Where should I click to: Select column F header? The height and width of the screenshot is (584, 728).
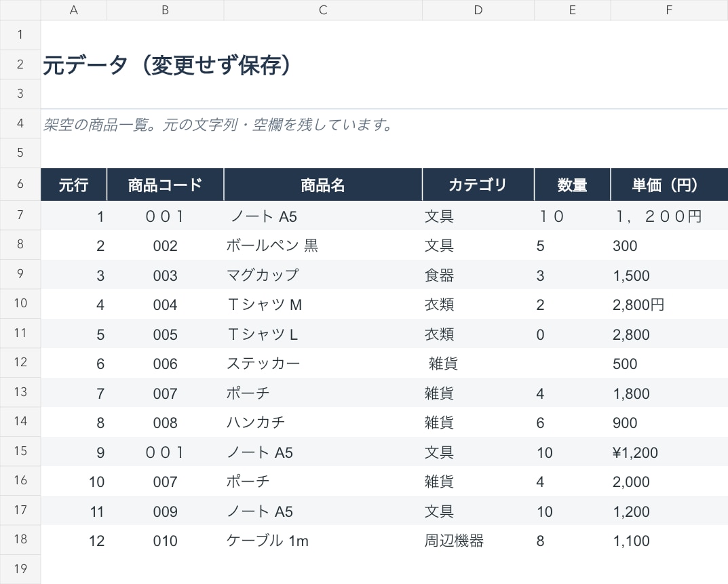point(669,10)
